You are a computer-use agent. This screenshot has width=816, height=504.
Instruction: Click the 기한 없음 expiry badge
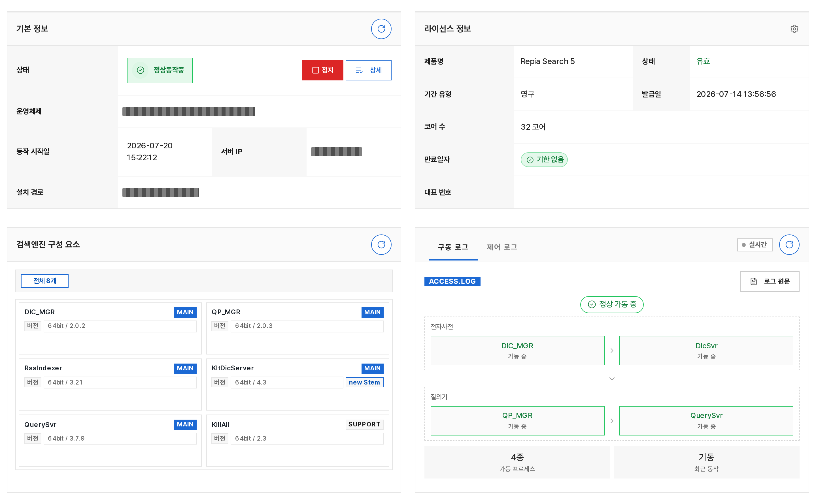(x=544, y=160)
